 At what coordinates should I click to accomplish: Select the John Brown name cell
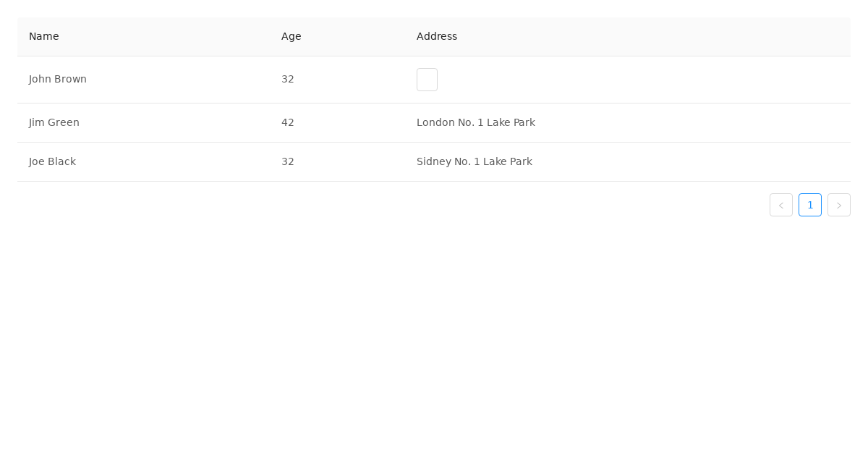(58, 79)
